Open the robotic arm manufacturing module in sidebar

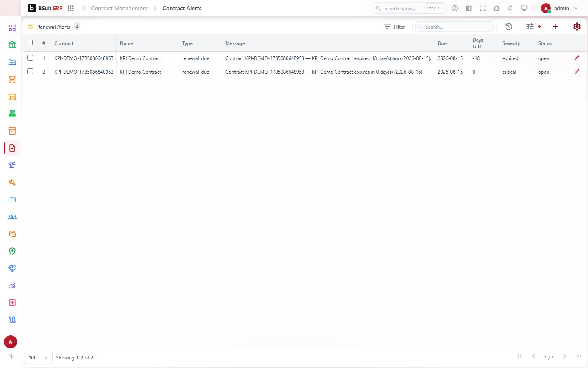[12, 165]
